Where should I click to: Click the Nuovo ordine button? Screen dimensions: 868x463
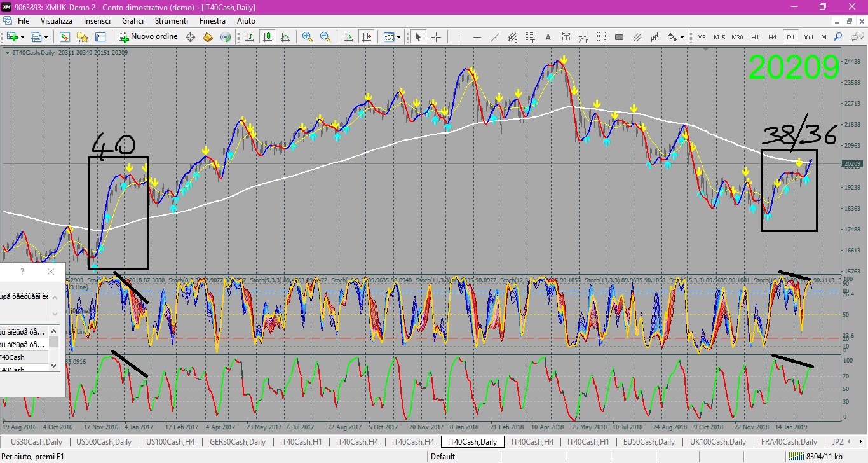pos(149,37)
